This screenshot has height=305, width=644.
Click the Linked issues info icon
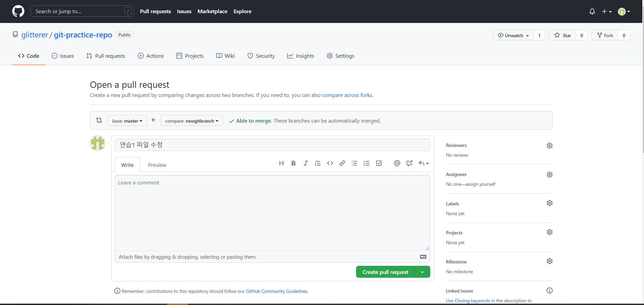tap(550, 290)
